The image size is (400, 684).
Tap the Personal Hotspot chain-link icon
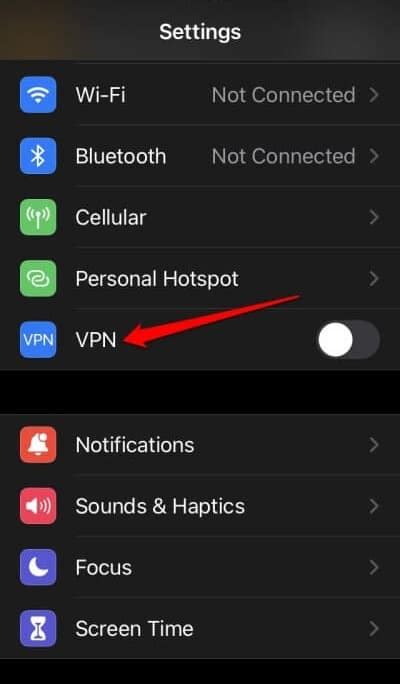tap(38, 278)
